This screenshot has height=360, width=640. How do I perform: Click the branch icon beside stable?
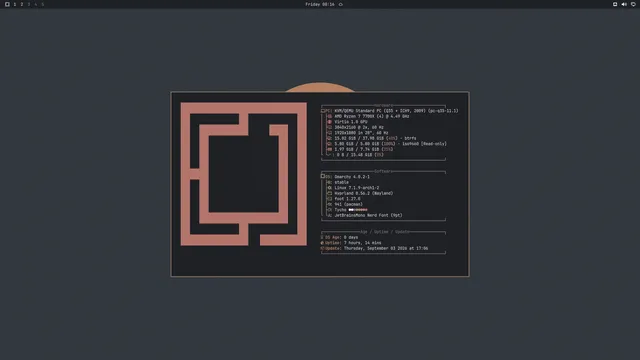pyautogui.click(x=330, y=182)
